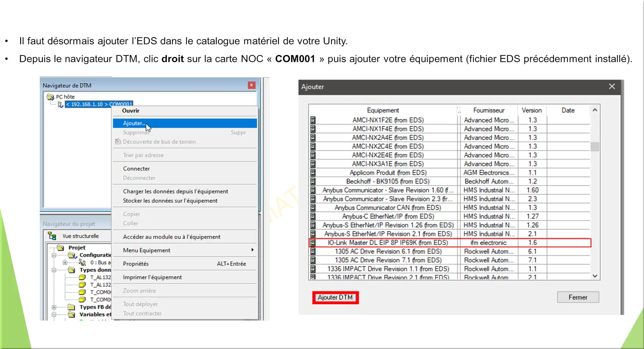This screenshot has height=349, width=644.
Task: Click the device icon beside 1305 AC Drive Revision 6.1
Action: pos(313,252)
